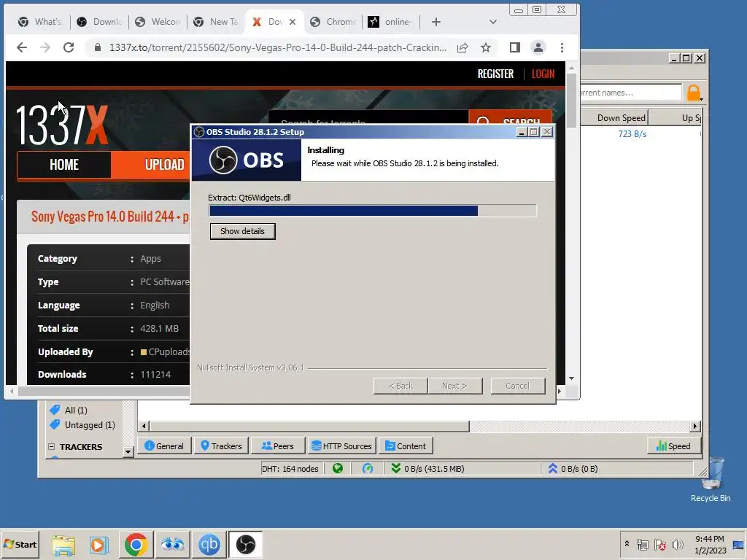Image resolution: width=747 pixels, height=560 pixels.
Task: Open Windows Media Player from the taskbar
Action: [x=99, y=545]
